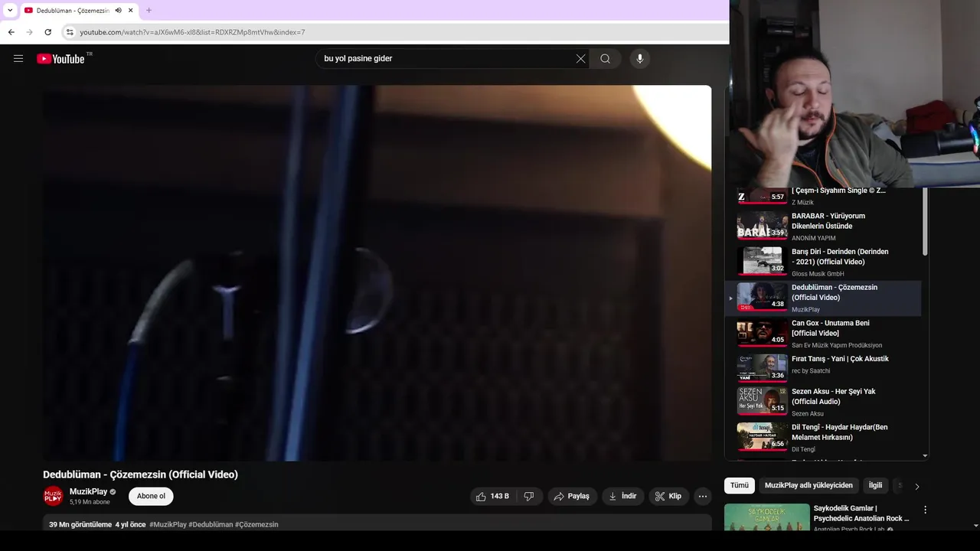Open the MuzikPlay channel avatar
This screenshot has height=551, width=980.
click(x=53, y=496)
